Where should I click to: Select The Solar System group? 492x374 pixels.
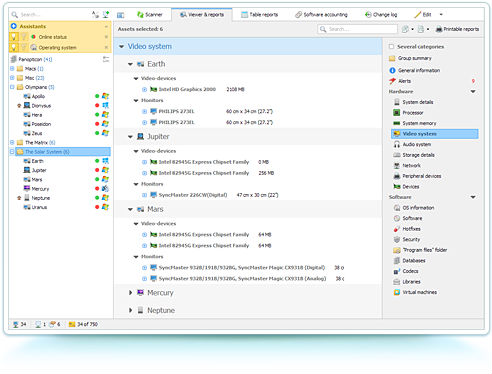(63, 152)
